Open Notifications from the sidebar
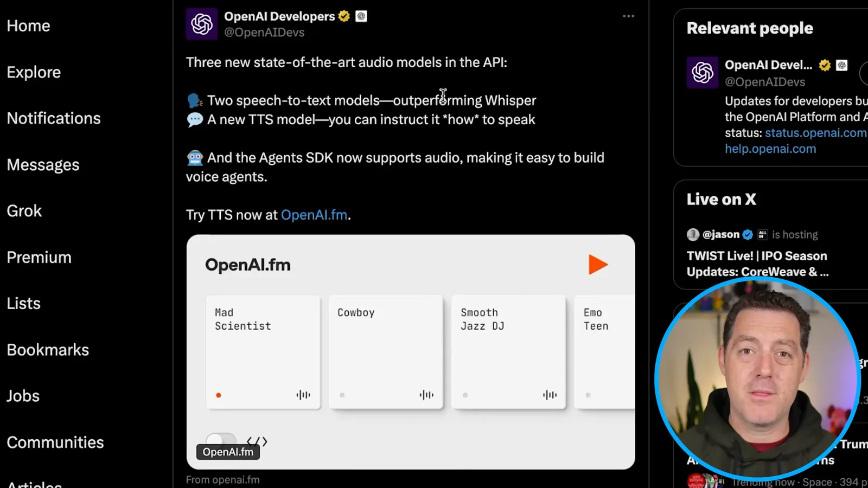Image resolution: width=868 pixels, height=488 pixels. (x=54, y=118)
